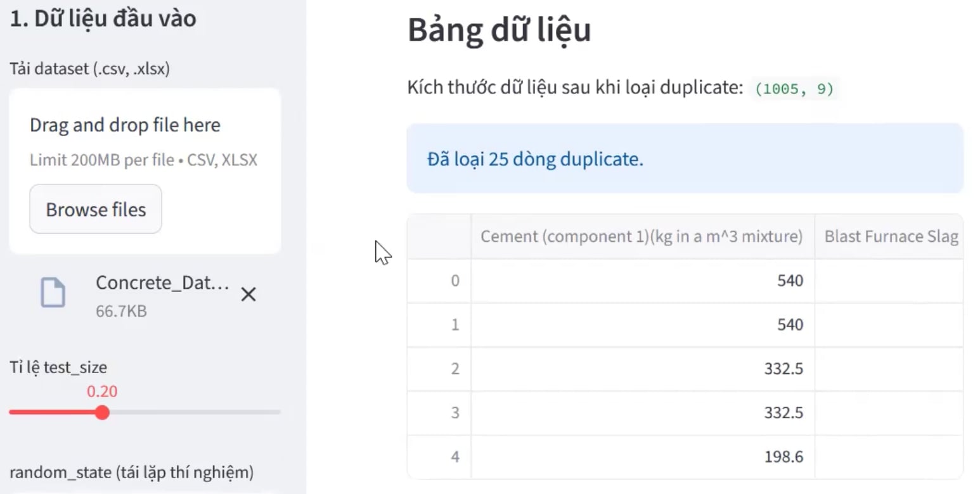This screenshot has height=494, width=980.
Task: Click the Blast Furnace Slag column header
Action: [889, 237]
